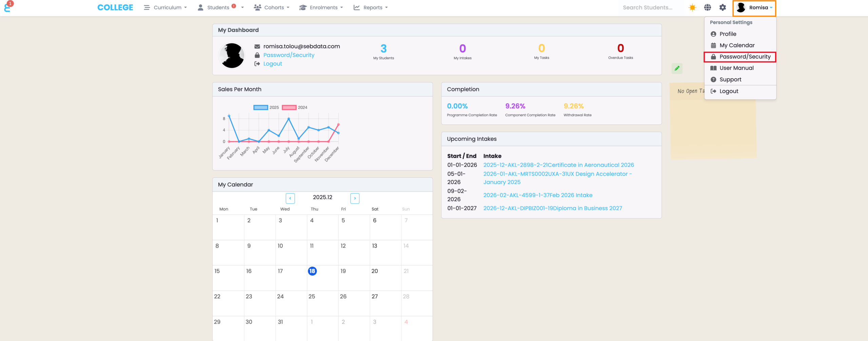Open the settings gear icon
This screenshot has height=341, width=868.
pos(723,7)
